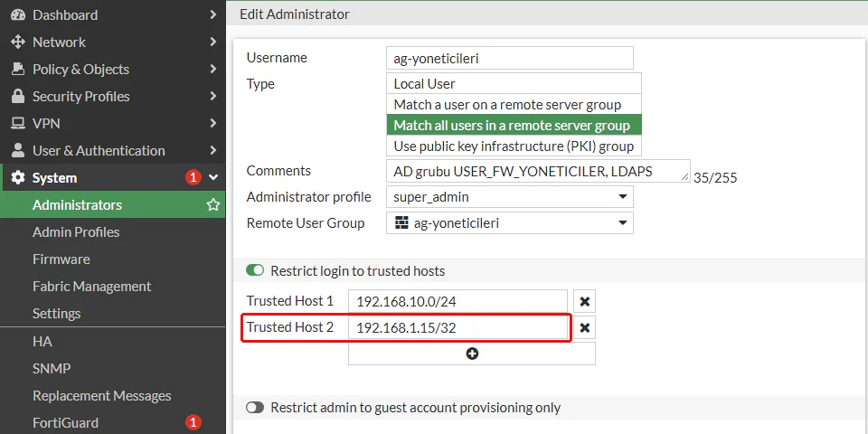Image resolution: width=868 pixels, height=434 pixels.
Task: Remove Trusted Host 2 with its X
Action: pyautogui.click(x=585, y=328)
